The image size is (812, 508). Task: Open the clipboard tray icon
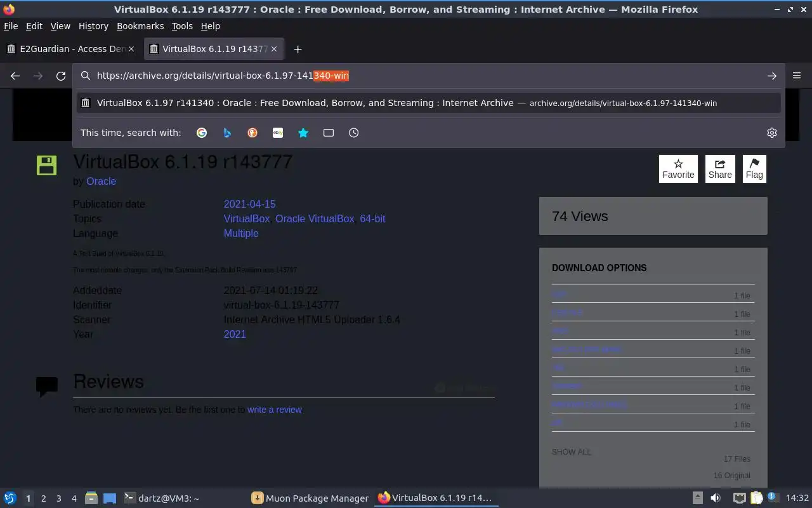coord(756,498)
